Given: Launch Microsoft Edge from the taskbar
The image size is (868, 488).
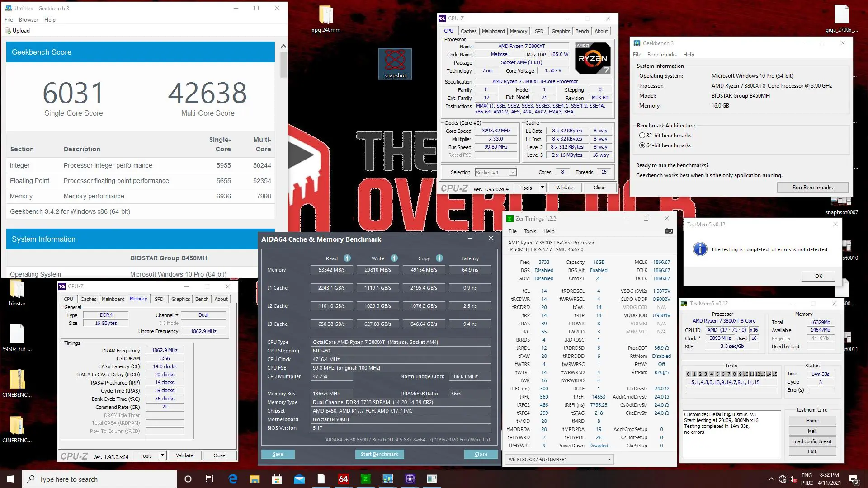Looking at the screenshot, I should coord(233,479).
